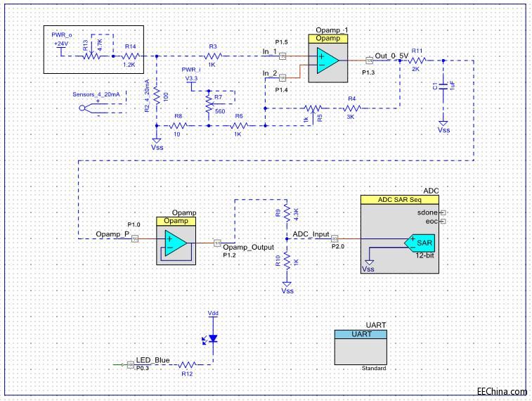Viewport: 532px width, 401px height.
Task: Select the sdone output terminal on ADC
Action: pos(443,212)
